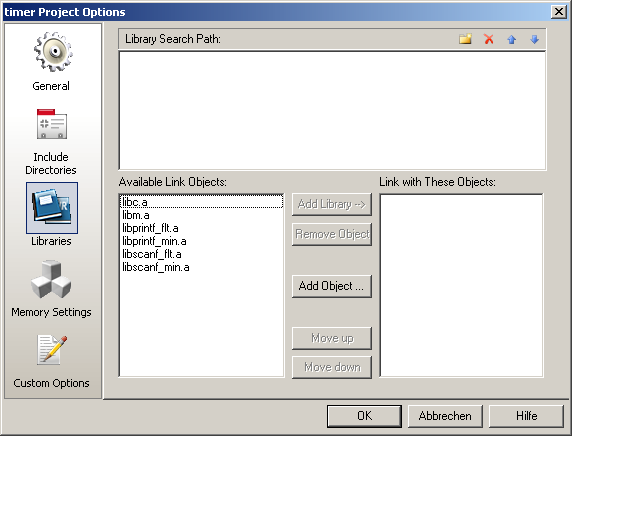Select libscanf_min.a in the list
The width and height of the screenshot is (640, 512).
pyautogui.click(x=202, y=267)
